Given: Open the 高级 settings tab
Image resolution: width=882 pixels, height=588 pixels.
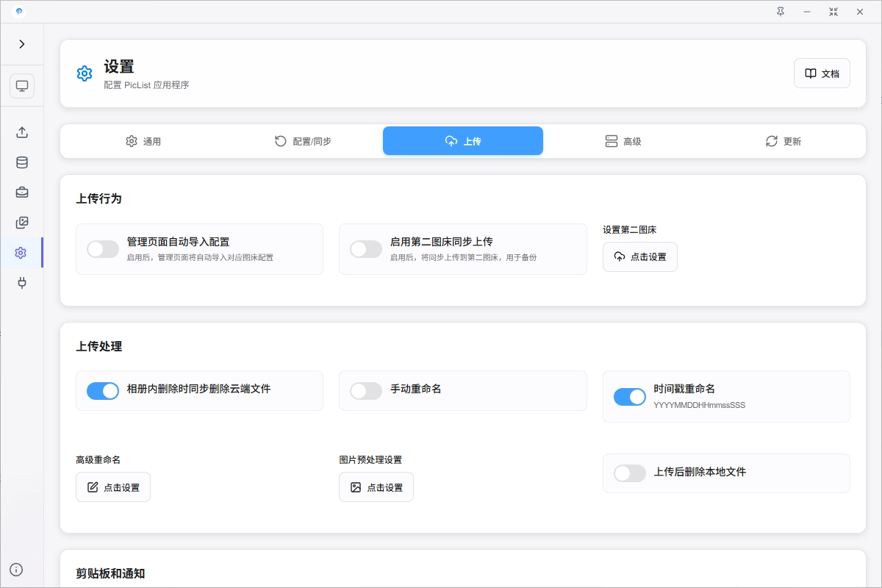Looking at the screenshot, I should (x=623, y=141).
